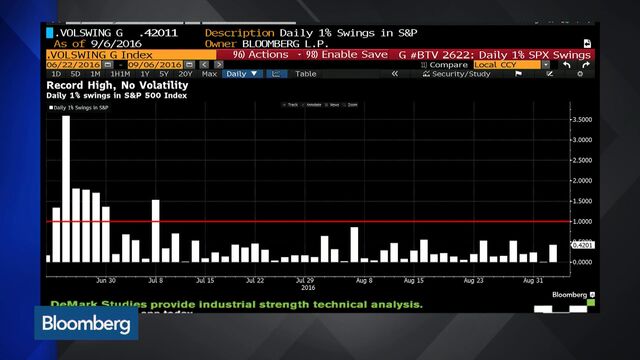The height and width of the screenshot is (360, 640).
Task: Collapse panel with the double chevron
Action: coord(395,74)
